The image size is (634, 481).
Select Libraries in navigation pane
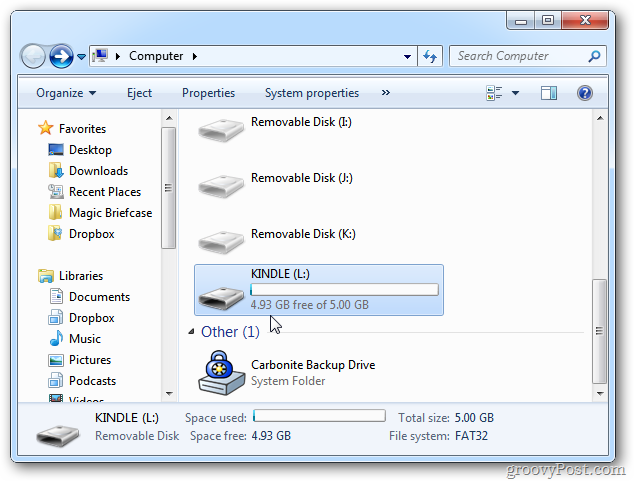[x=81, y=276]
